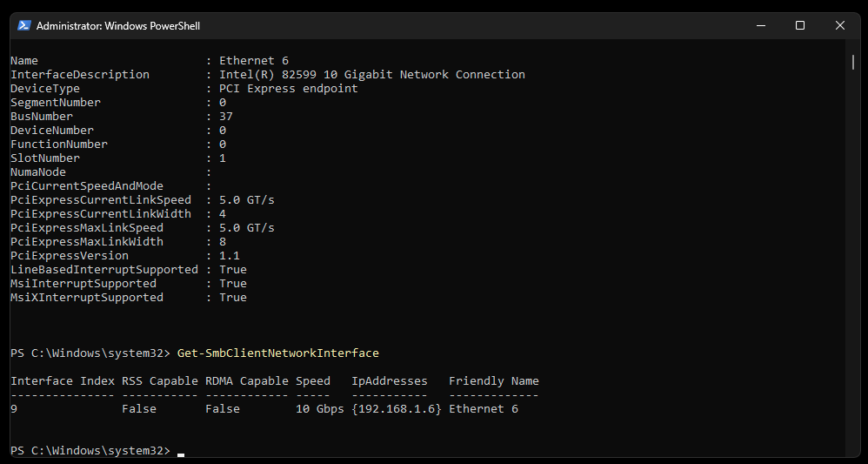Click the scrollbar track below the thumb
This screenshot has width=868, height=464.
coord(853,261)
